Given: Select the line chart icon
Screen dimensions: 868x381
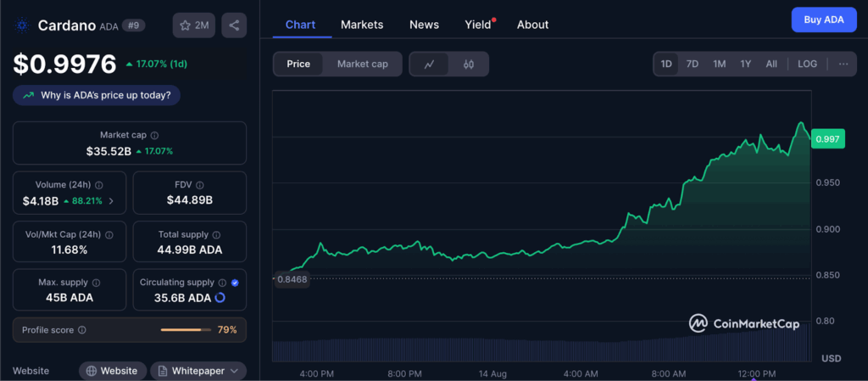Looking at the screenshot, I should coord(430,64).
